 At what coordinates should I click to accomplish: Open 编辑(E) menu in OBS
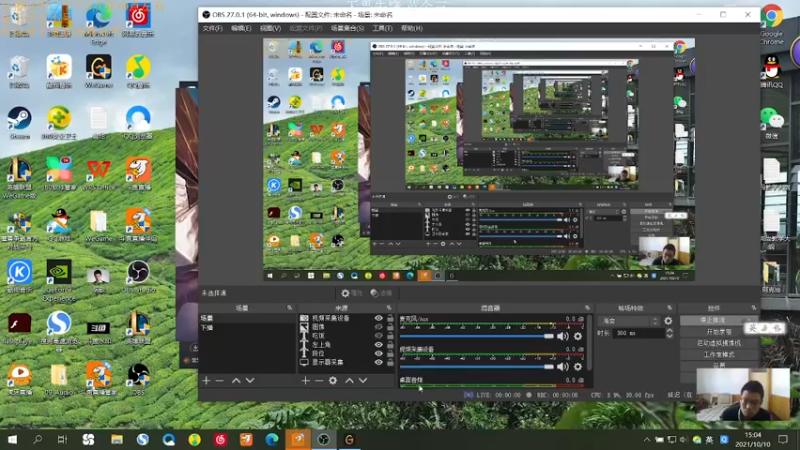click(x=241, y=28)
